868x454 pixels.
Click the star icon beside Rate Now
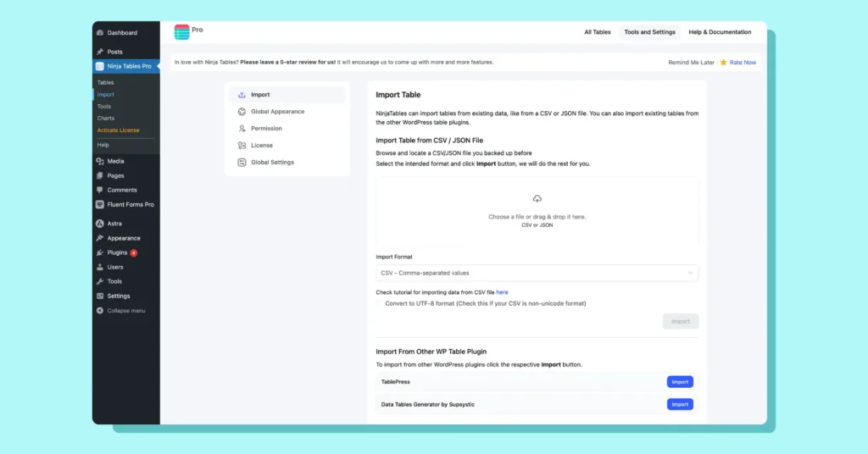click(723, 63)
